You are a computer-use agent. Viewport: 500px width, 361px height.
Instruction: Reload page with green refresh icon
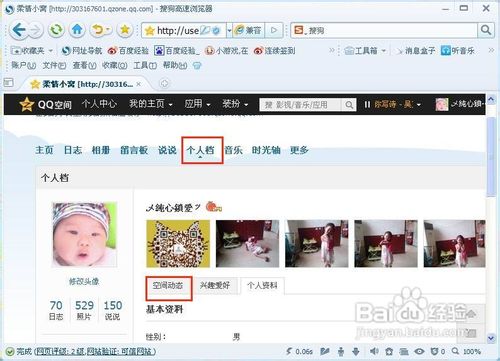[x=56, y=30]
